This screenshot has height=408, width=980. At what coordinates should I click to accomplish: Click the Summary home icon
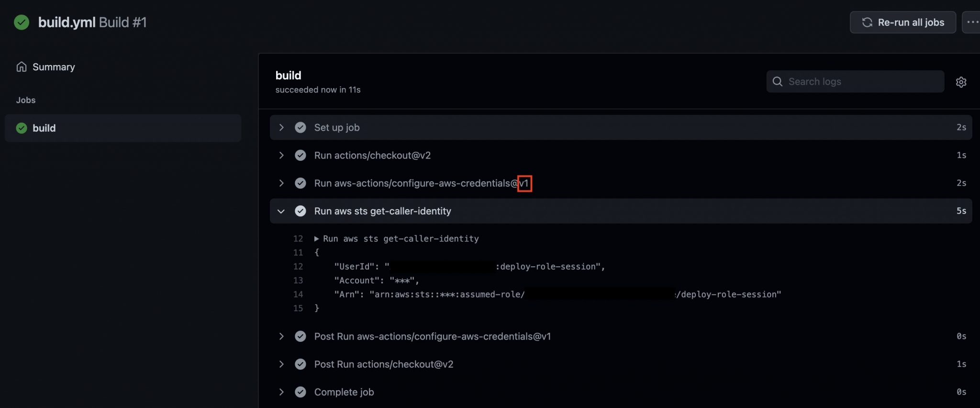click(22, 67)
